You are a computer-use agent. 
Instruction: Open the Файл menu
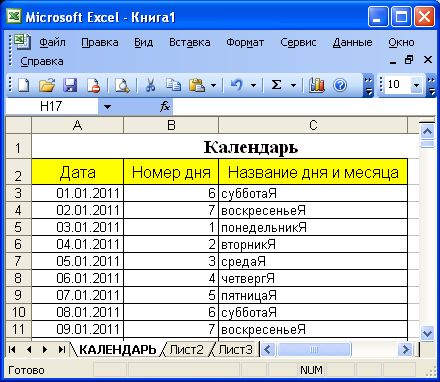(x=52, y=42)
